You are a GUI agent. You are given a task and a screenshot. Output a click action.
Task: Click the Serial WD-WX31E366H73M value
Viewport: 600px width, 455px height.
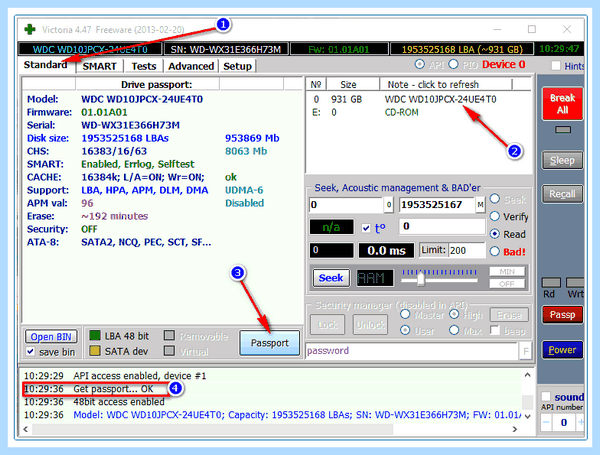pos(130,125)
